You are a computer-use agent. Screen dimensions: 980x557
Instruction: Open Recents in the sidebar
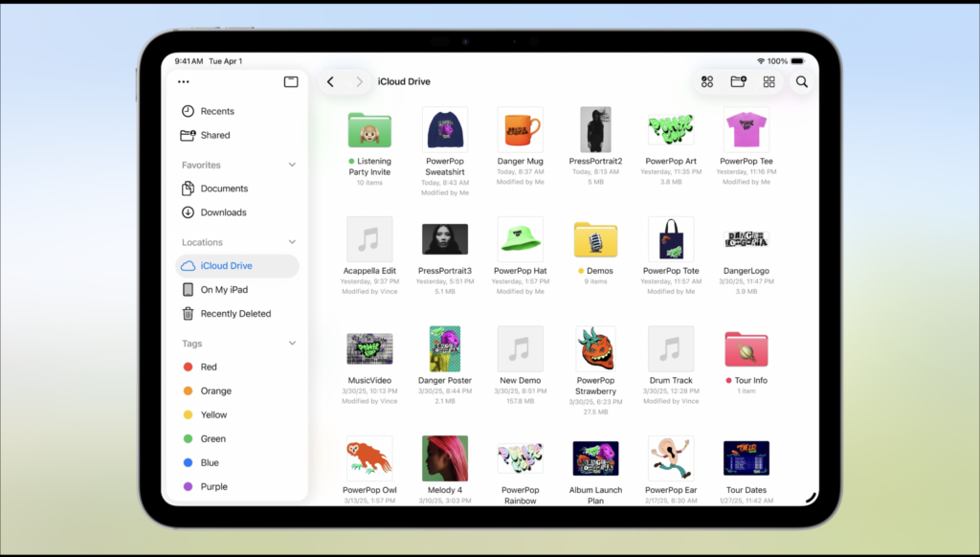click(217, 111)
